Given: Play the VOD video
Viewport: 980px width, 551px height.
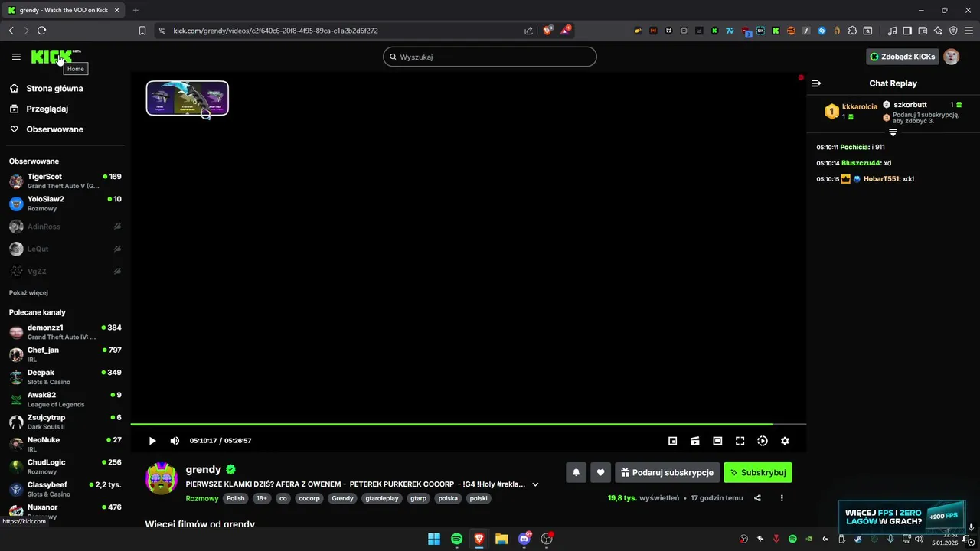Looking at the screenshot, I should (152, 441).
